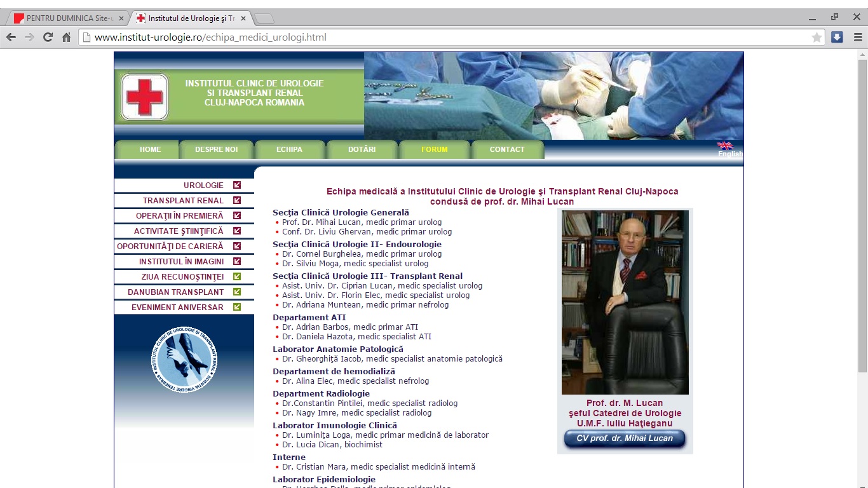Viewport: 868px width, 488px height.
Task: Click 'Dr. Daniela Hazota, medic specialist ATI'
Action: (356, 337)
